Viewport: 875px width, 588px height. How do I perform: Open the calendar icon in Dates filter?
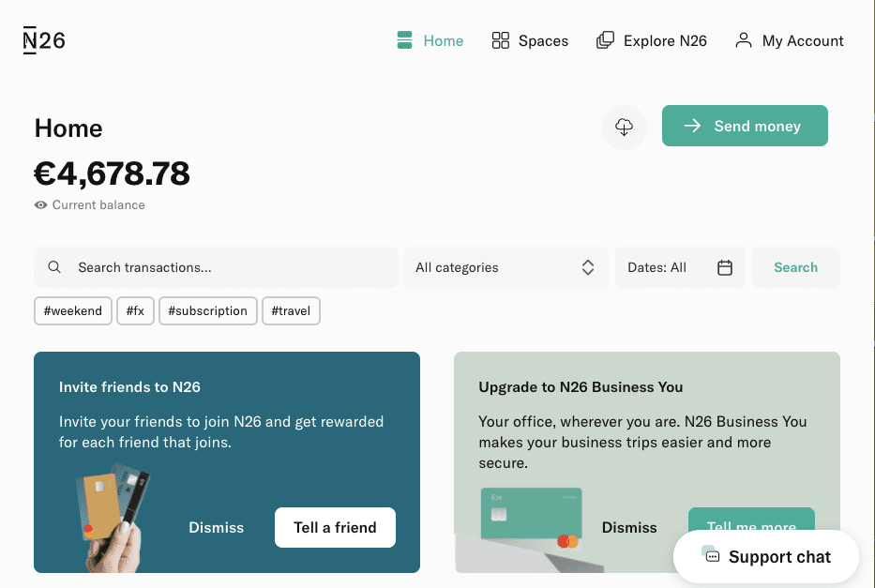click(724, 267)
